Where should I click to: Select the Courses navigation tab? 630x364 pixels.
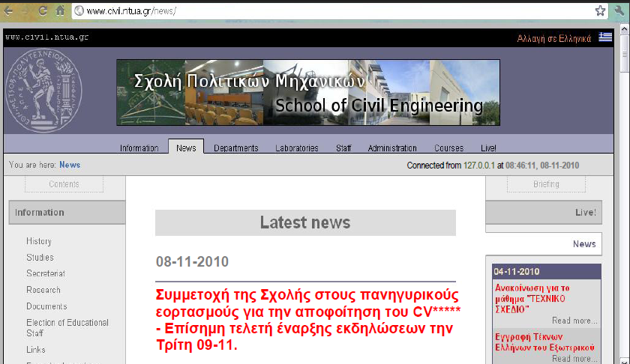448,148
